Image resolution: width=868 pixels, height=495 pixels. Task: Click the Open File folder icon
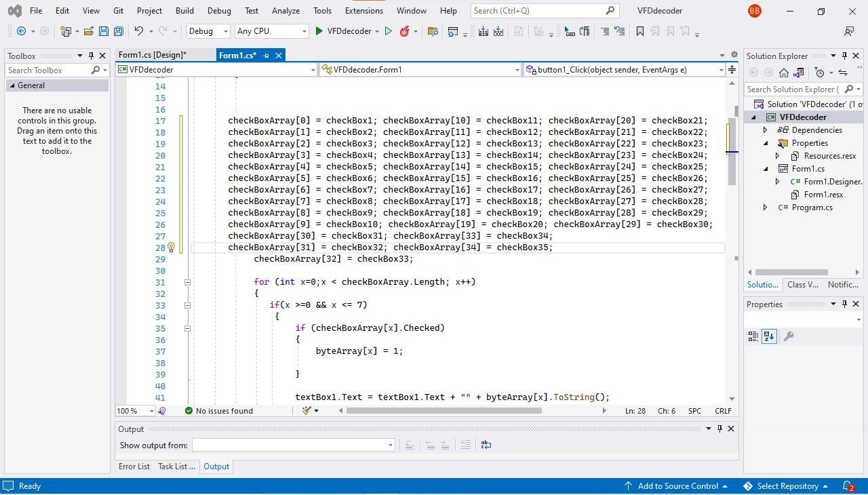pos(89,31)
